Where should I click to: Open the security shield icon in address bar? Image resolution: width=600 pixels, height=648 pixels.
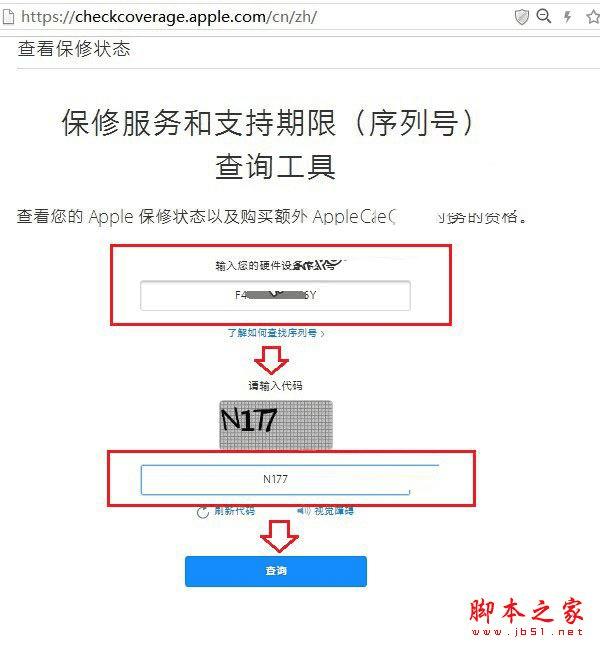pos(521,17)
